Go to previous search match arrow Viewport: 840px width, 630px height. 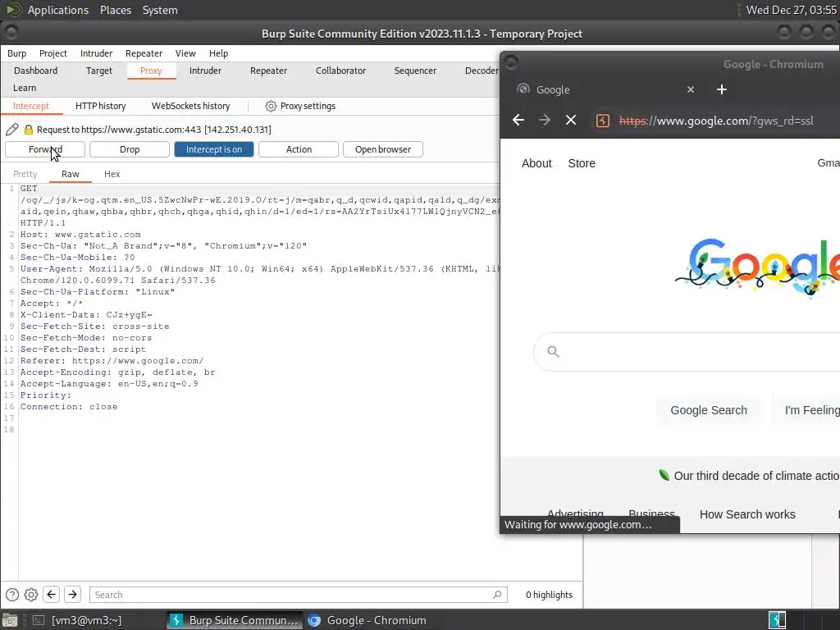click(x=52, y=594)
